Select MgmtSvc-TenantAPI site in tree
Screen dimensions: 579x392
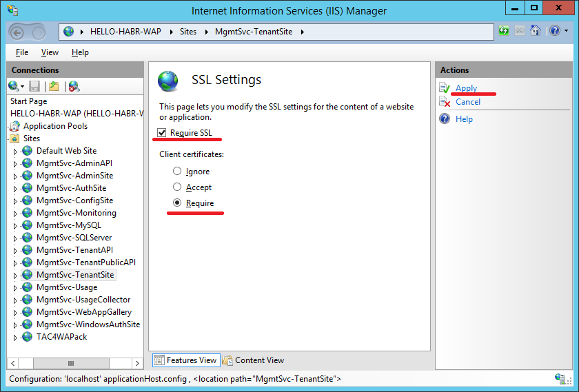pyautogui.click(x=74, y=250)
